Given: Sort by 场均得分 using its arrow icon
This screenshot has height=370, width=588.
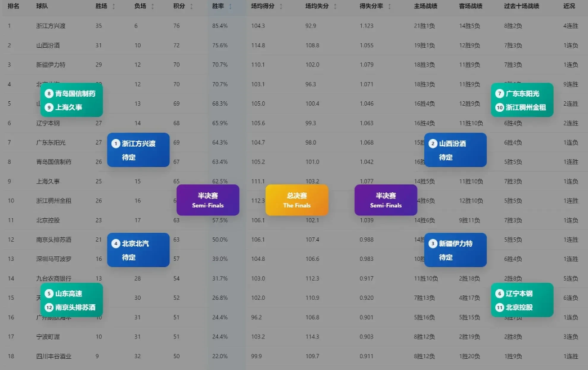Looking at the screenshot, I should 281,6.
